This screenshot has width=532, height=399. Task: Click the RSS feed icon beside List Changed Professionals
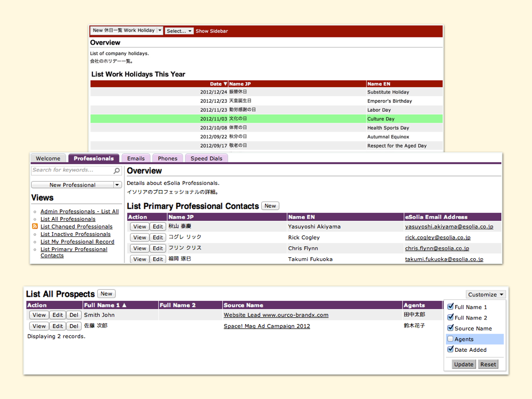point(35,227)
